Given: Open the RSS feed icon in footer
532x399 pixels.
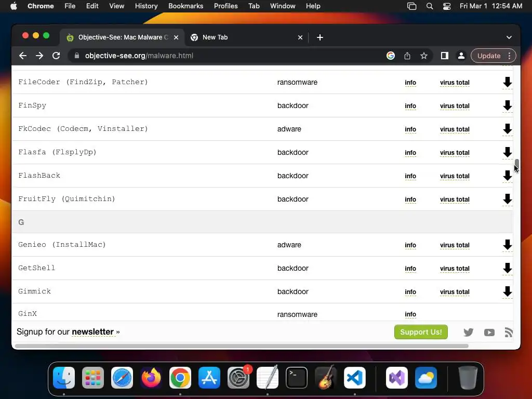Looking at the screenshot, I should [x=508, y=332].
